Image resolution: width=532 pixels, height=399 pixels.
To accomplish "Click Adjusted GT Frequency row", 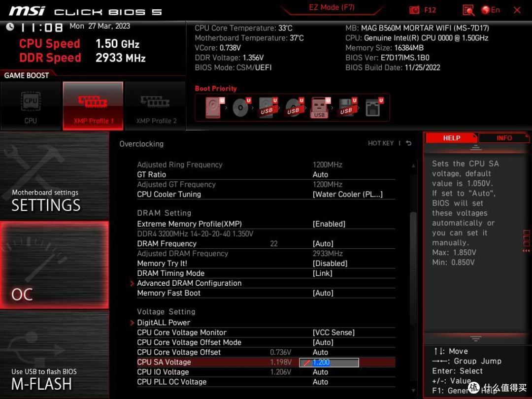I will pyautogui.click(x=266, y=184).
